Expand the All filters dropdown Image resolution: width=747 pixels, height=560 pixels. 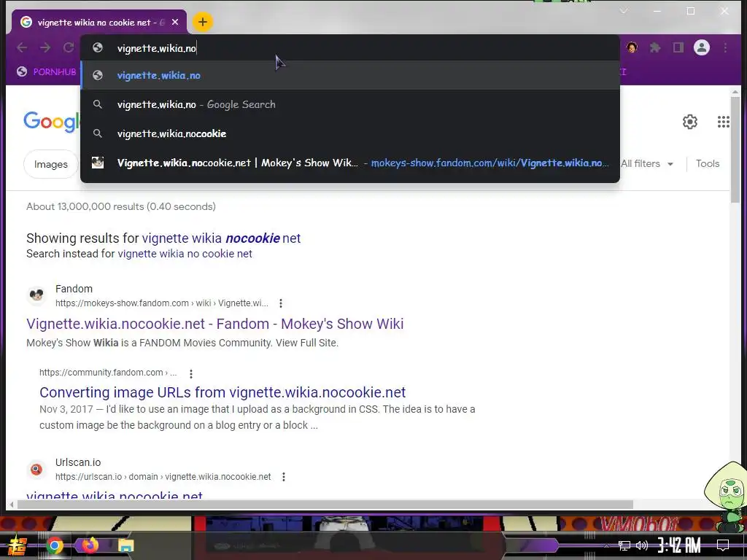click(647, 163)
